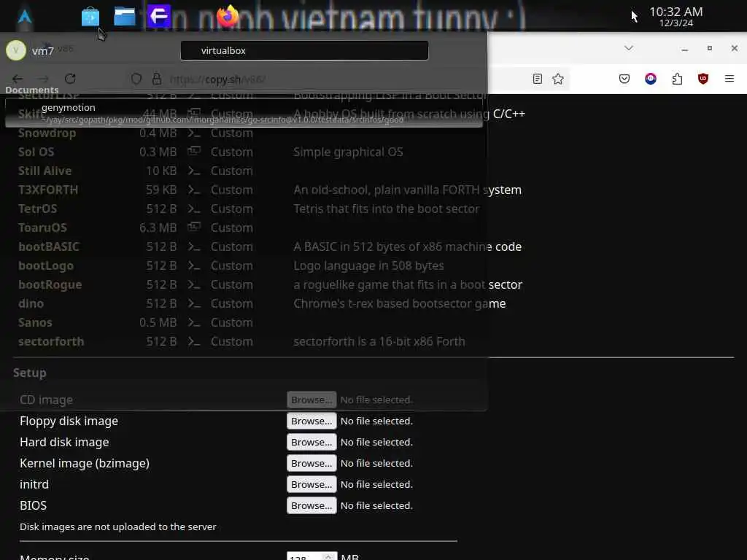Click 'Disk images are not uploaded' note
747x560 pixels.
click(x=118, y=526)
